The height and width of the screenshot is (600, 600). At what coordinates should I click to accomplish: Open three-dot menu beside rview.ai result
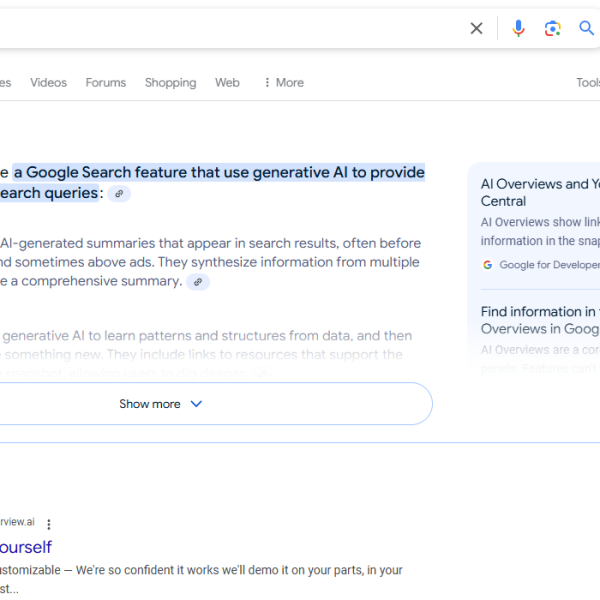(49, 524)
